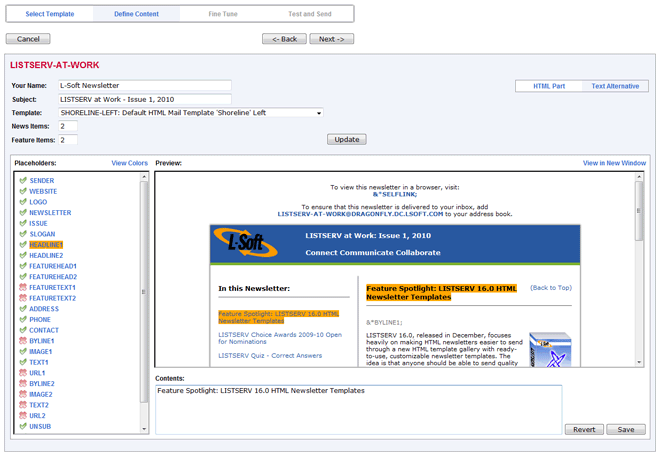Click the check icon beside FEATUREHEAD1
Screen dimensions: 660x456
click(23, 266)
